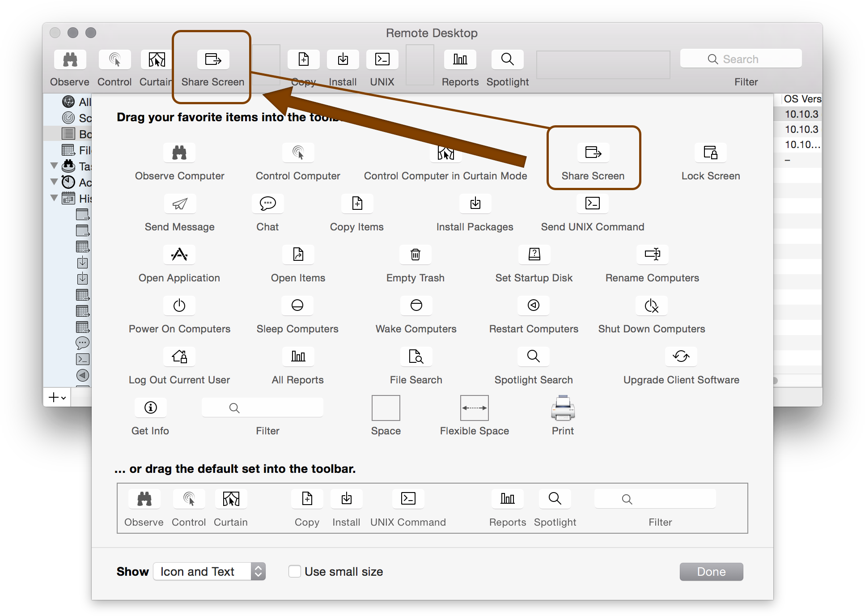Select the Lock Screen item

point(711,153)
